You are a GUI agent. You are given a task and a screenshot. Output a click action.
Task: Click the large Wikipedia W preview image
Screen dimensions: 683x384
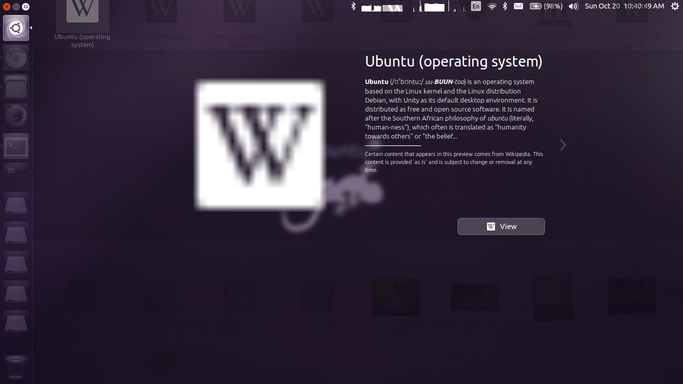click(260, 145)
